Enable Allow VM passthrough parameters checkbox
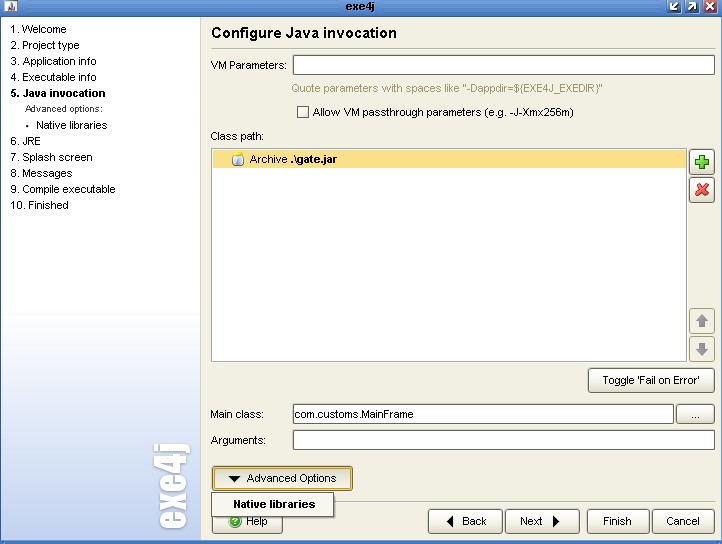722x544 pixels. coord(303,112)
